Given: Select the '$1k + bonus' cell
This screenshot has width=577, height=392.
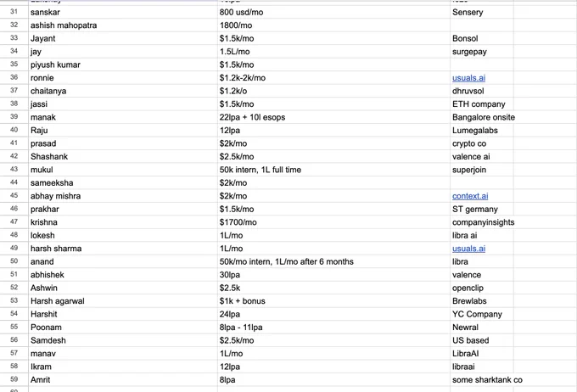Looking at the screenshot, I should 333,301.
